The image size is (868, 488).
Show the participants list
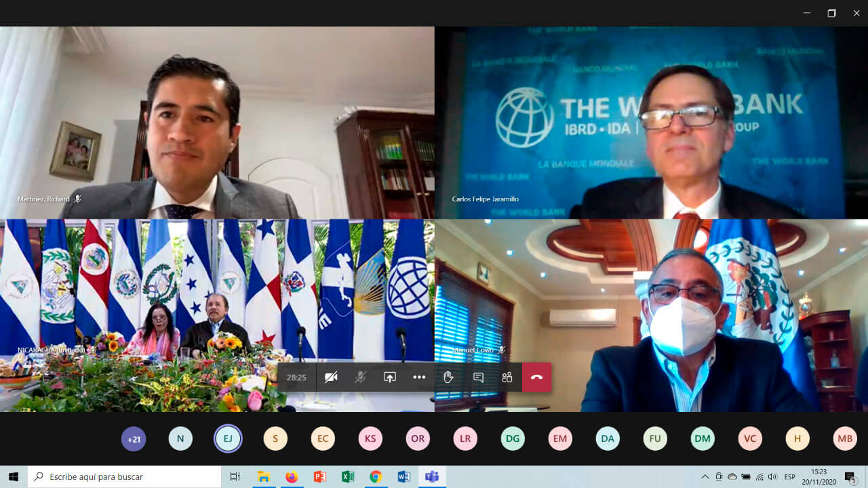[x=507, y=378]
